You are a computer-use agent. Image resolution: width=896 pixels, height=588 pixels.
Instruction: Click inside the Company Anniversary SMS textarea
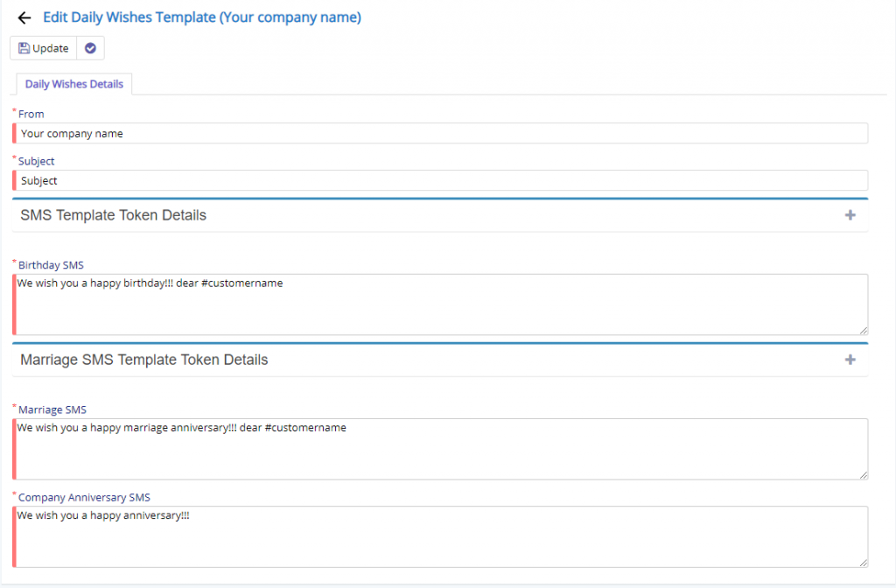pos(440,536)
